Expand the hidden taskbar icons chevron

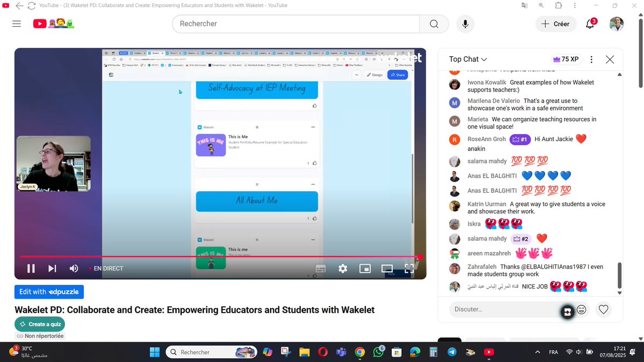(x=537, y=352)
